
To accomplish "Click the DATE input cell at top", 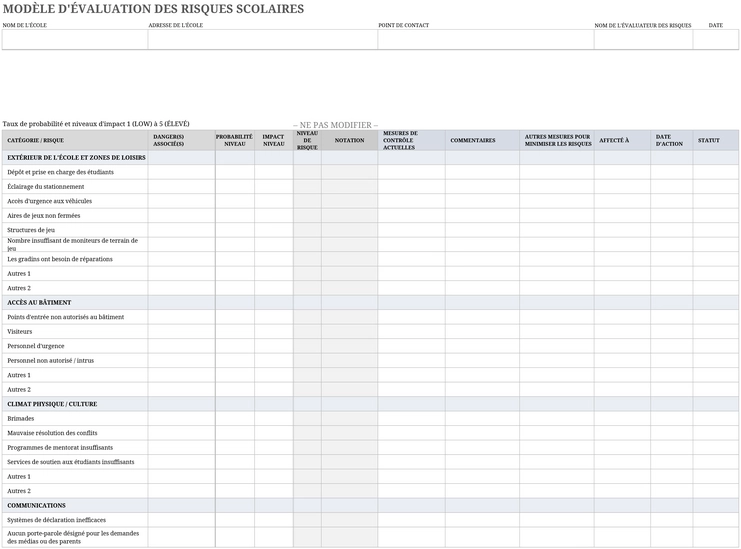I will pyautogui.click(x=715, y=40).
